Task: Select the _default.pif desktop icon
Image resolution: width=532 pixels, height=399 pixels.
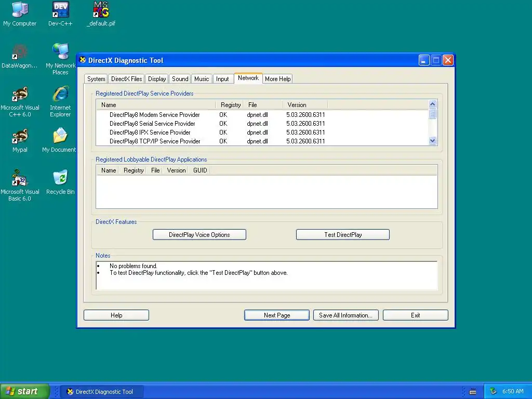Action: [x=101, y=14]
